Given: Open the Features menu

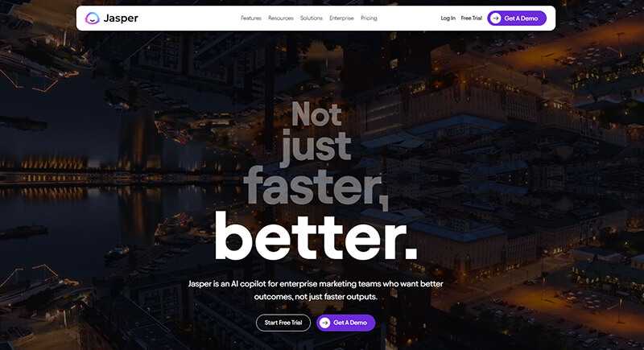Looking at the screenshot, I should [251, 18].
